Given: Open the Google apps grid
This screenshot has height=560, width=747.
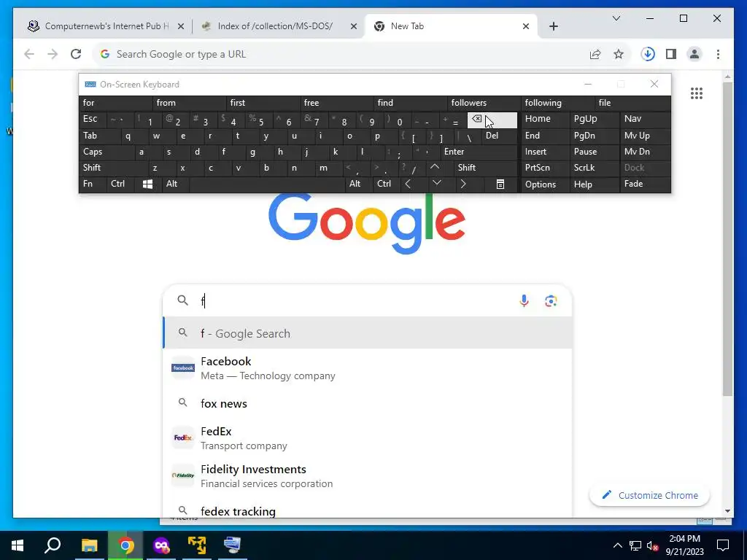Looking at the screenshot, I should (x=697, y=93).
